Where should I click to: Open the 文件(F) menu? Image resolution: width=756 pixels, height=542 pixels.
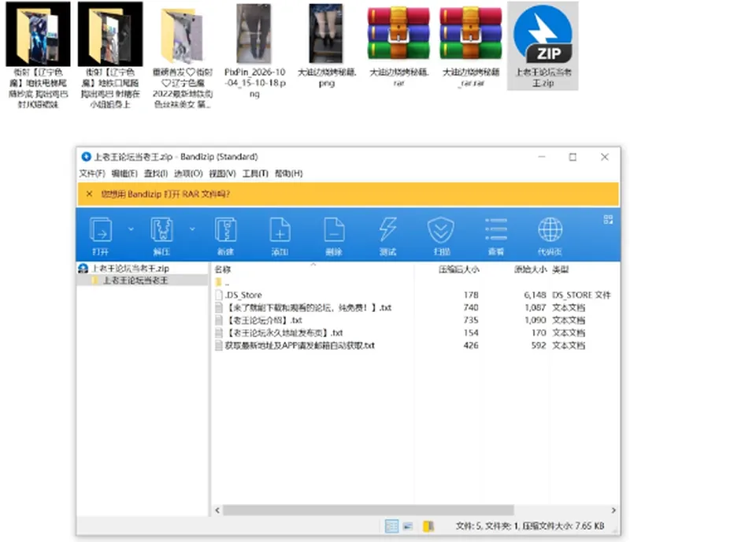pos(91,173)
